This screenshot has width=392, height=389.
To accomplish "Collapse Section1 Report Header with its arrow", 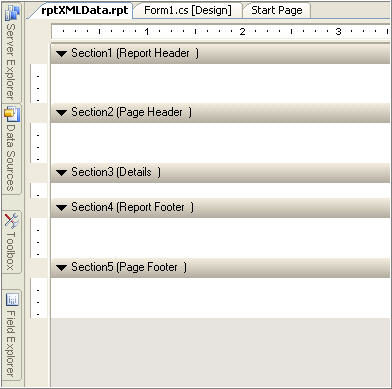I will pyautogui.click(x=62, y=54).
